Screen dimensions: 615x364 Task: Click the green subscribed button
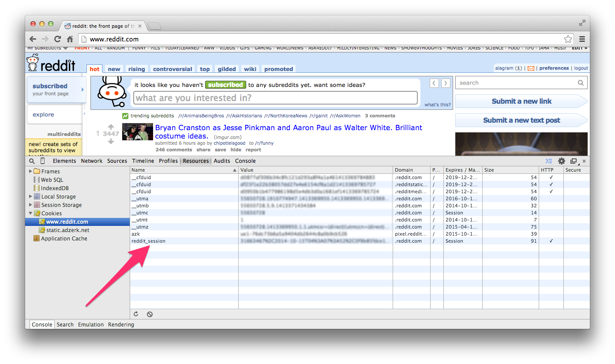[x=225, y=85]
